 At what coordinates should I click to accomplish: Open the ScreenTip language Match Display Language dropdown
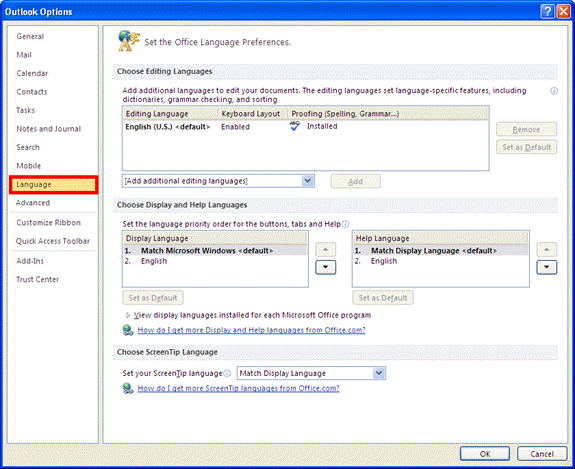click(x=379, y=373)
